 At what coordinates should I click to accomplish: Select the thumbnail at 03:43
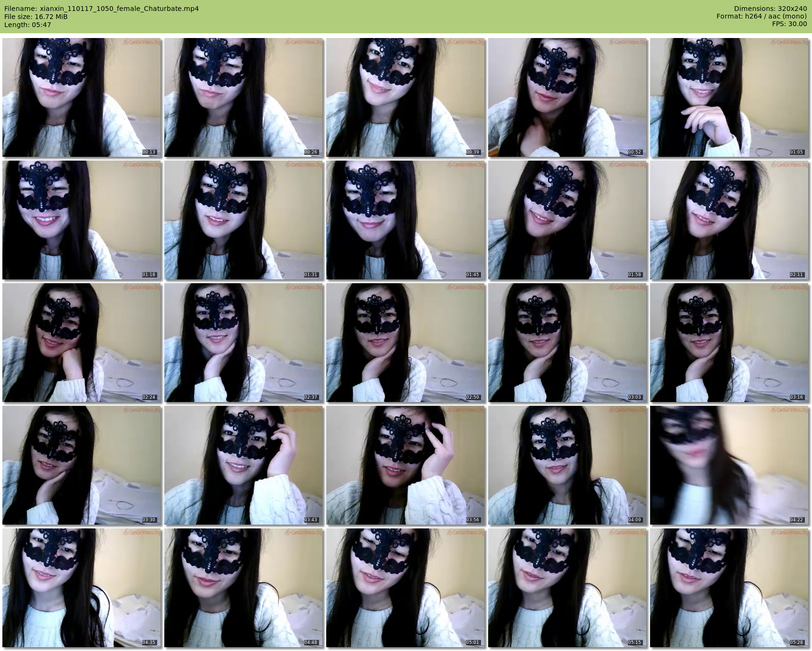point(244,465)
